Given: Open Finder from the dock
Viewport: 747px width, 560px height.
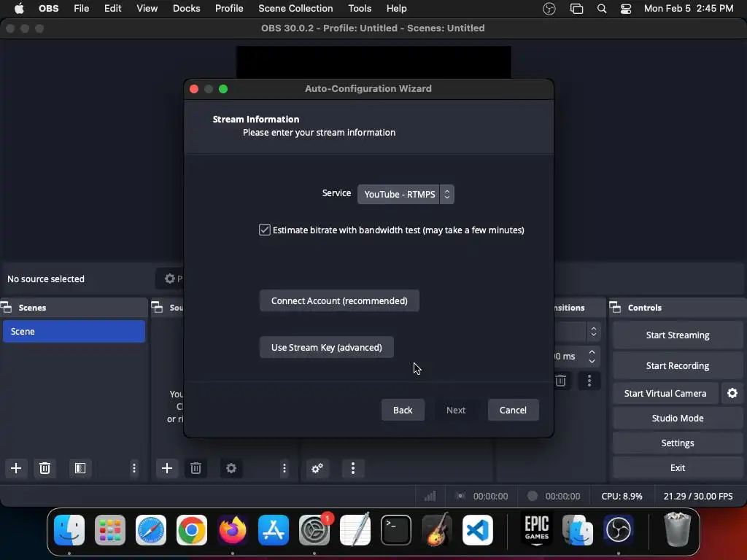Looking at the screenshot, I should pos(69,530).
